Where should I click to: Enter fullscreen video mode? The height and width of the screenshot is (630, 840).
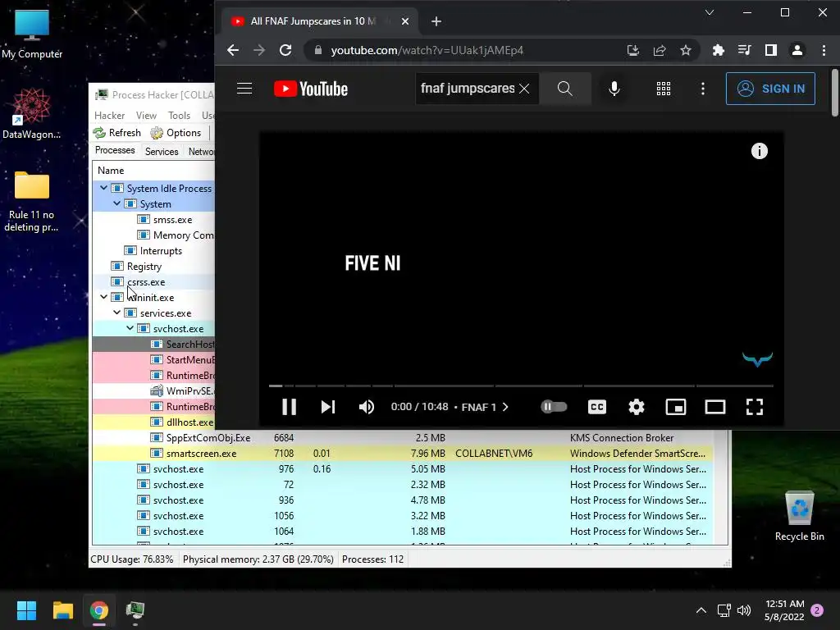tap(755, 407)
